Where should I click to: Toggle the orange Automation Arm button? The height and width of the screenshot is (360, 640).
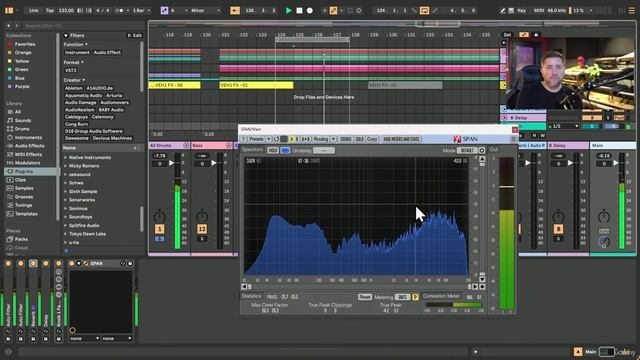[x=333, y=11]
